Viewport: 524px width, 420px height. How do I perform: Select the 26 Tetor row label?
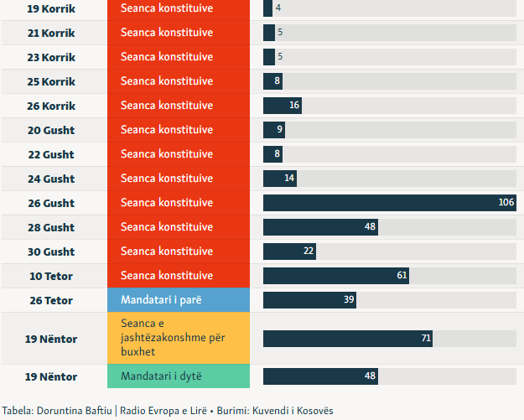point(52,300)
